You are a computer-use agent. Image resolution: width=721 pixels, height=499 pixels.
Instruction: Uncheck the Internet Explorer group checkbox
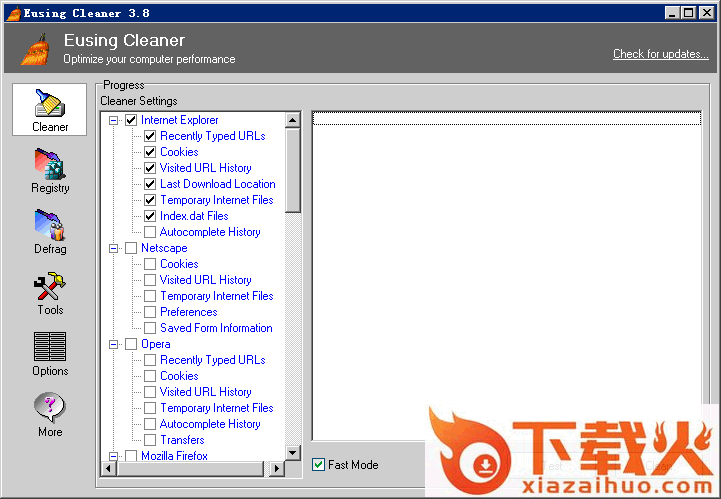click(x=131, y=120)
